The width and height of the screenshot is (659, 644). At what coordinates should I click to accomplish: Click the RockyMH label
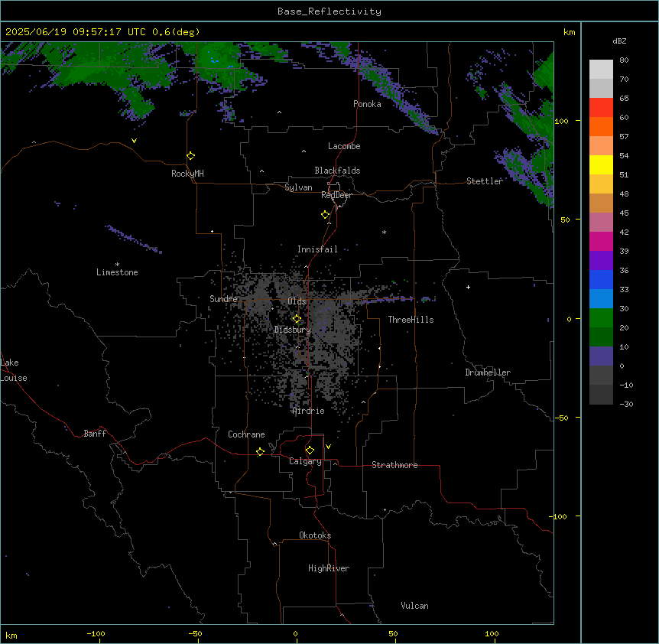[187, 174]
